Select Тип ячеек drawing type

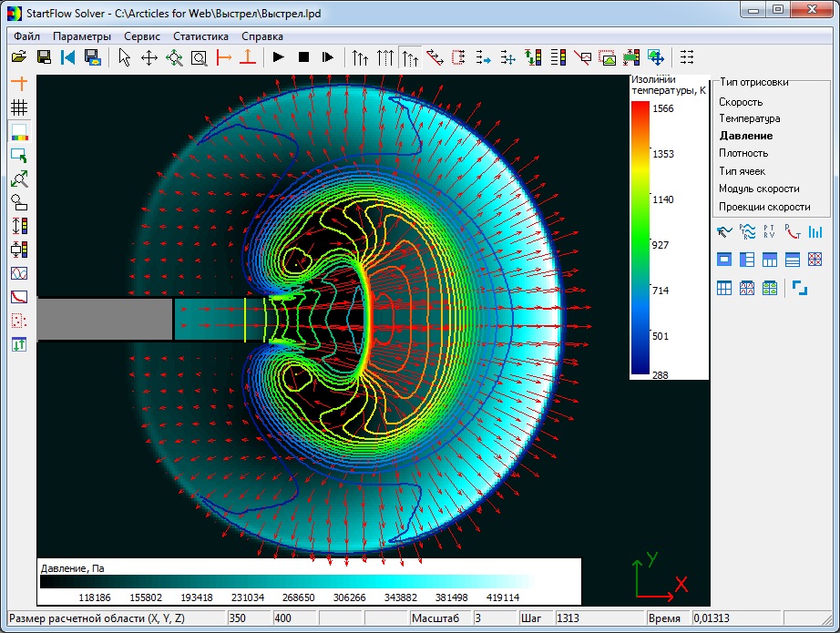click(742, 171)
